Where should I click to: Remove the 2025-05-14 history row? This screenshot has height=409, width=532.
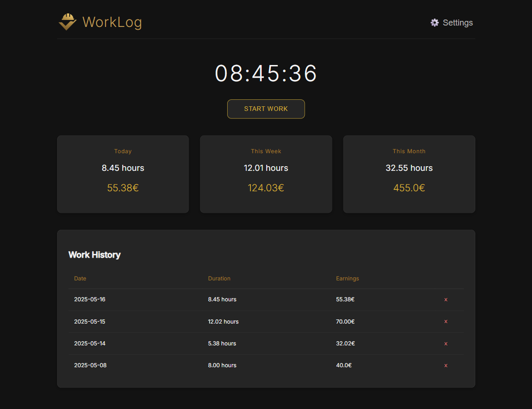click(x=446, y=344)
